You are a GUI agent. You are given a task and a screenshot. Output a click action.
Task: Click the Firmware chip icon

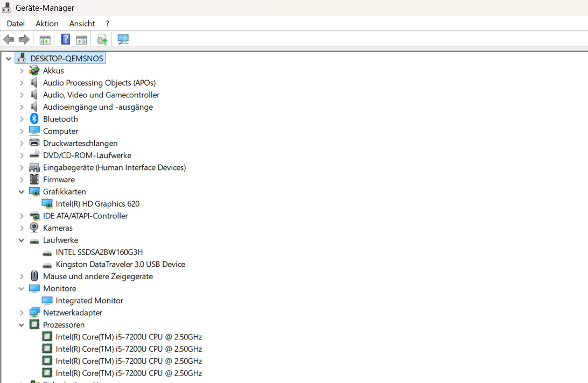tap(34, 180)
